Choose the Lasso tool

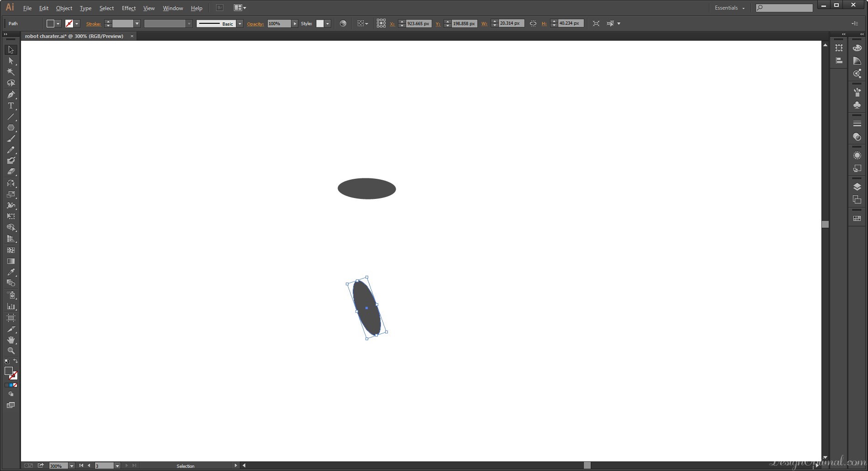11,83
